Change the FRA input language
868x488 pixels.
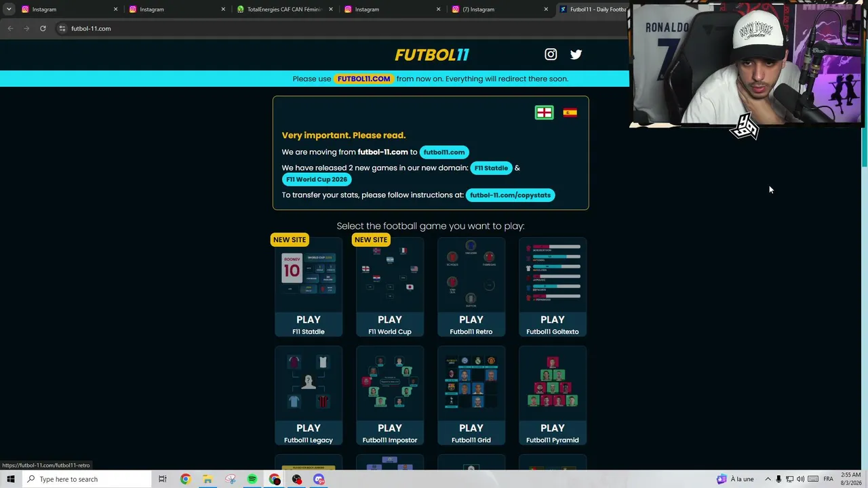pos(828,479)
